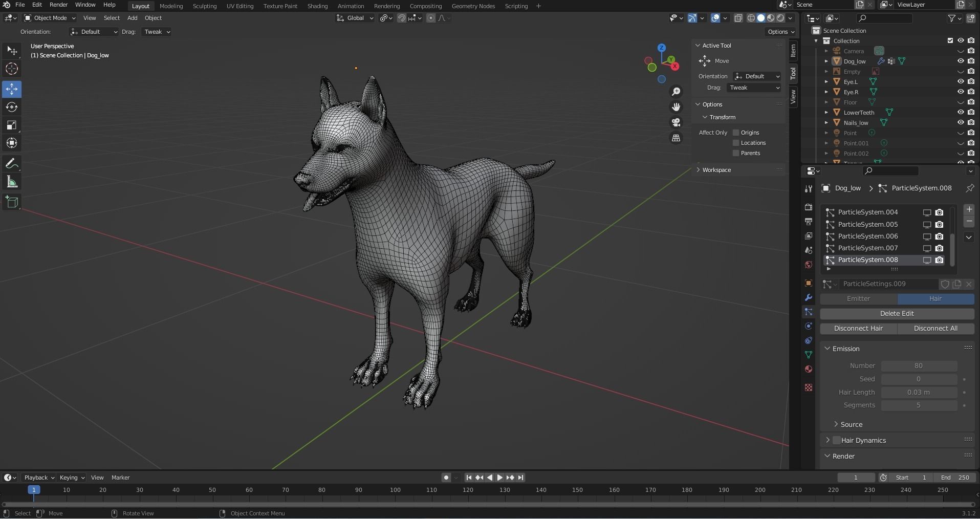Enable Affect Only Parents checkbox
Viewport: 980px width, 519px height.
736,153
